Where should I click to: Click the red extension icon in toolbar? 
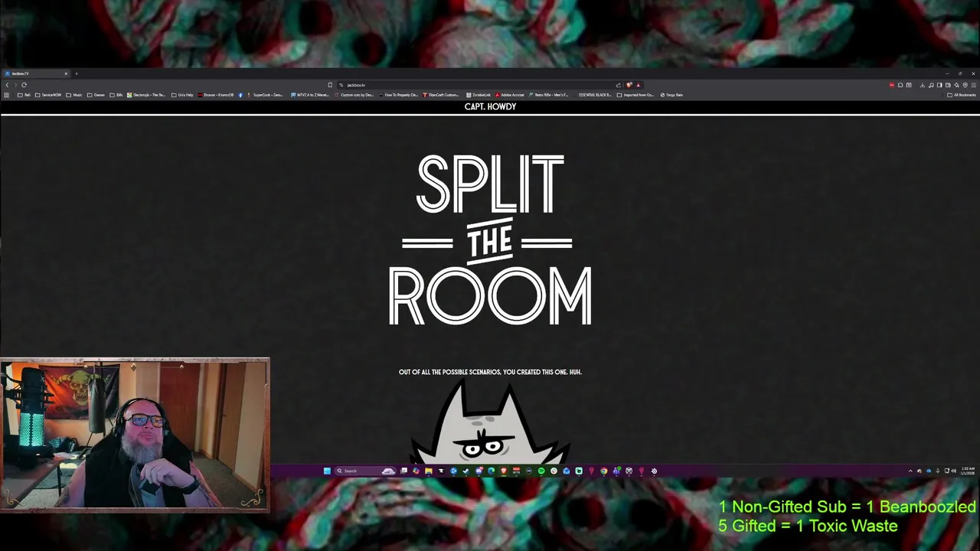(x=892, y=85)
